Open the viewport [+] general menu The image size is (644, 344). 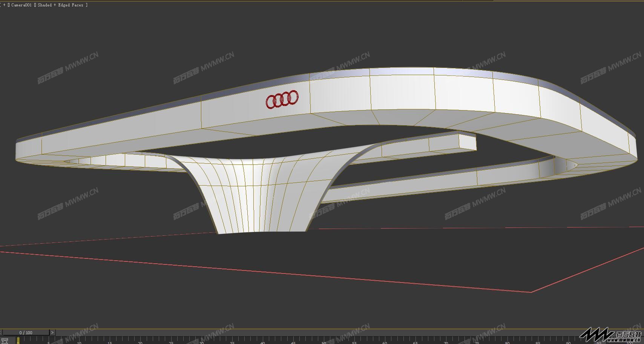coord(5,5)
